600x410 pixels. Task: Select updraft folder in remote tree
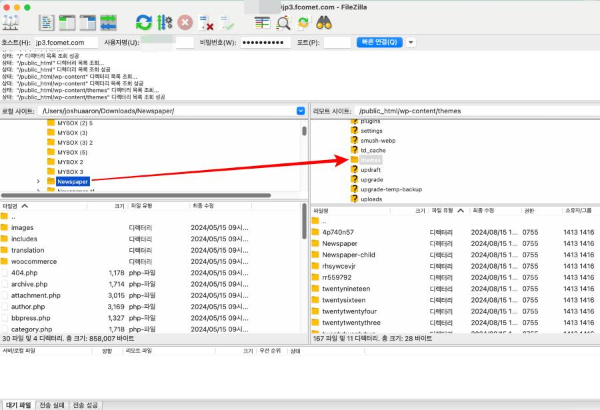coord(370,170)
